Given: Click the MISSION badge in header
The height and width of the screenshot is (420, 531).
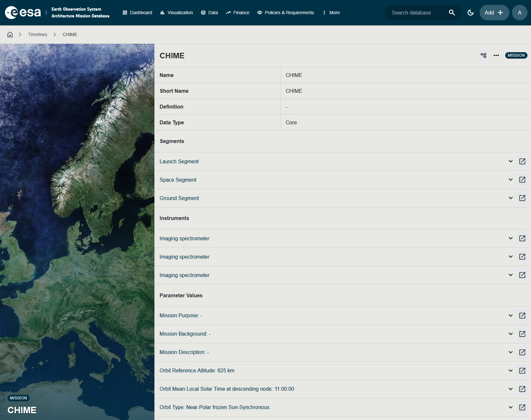Looking at the screenshot, I should point(516,55).
